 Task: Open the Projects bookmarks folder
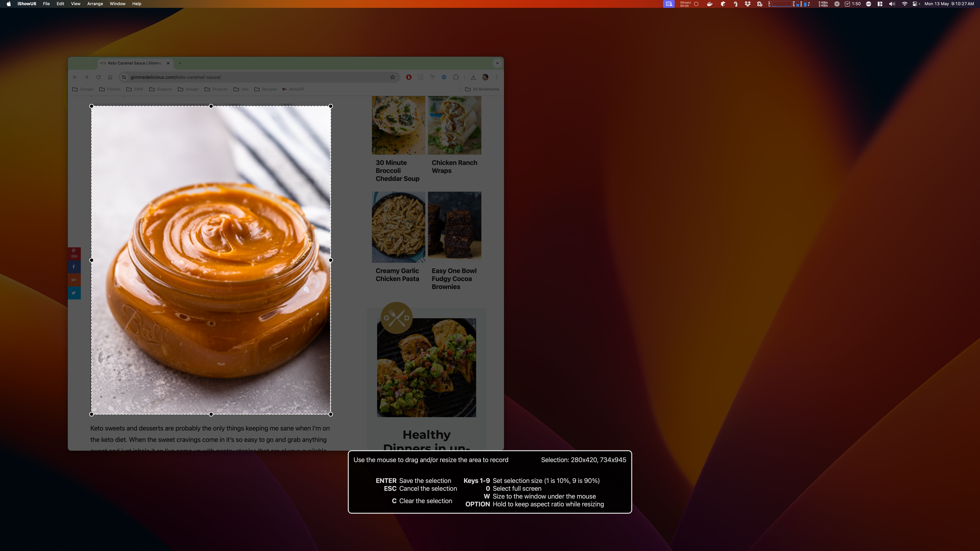tap(216, 89)
